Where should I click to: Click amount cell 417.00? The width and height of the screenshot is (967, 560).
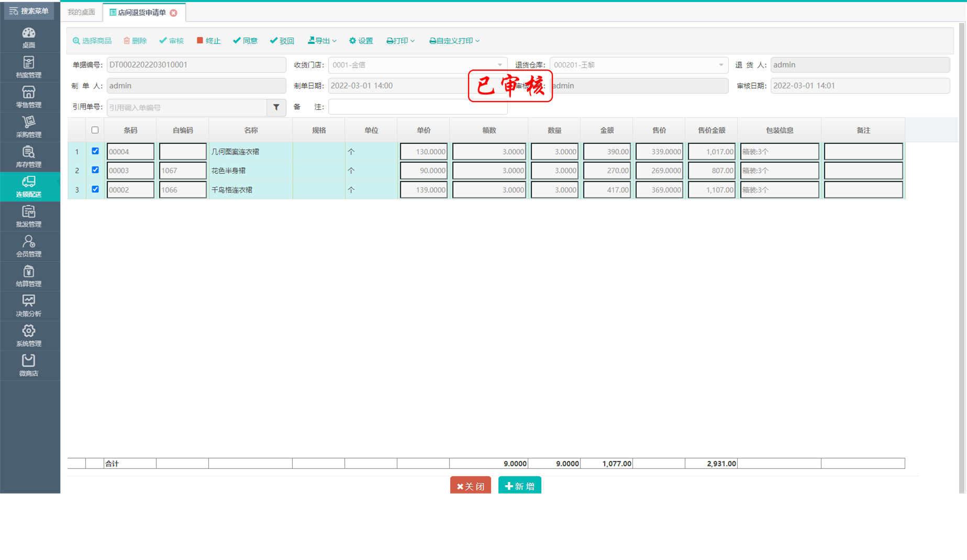coord(607,190)
